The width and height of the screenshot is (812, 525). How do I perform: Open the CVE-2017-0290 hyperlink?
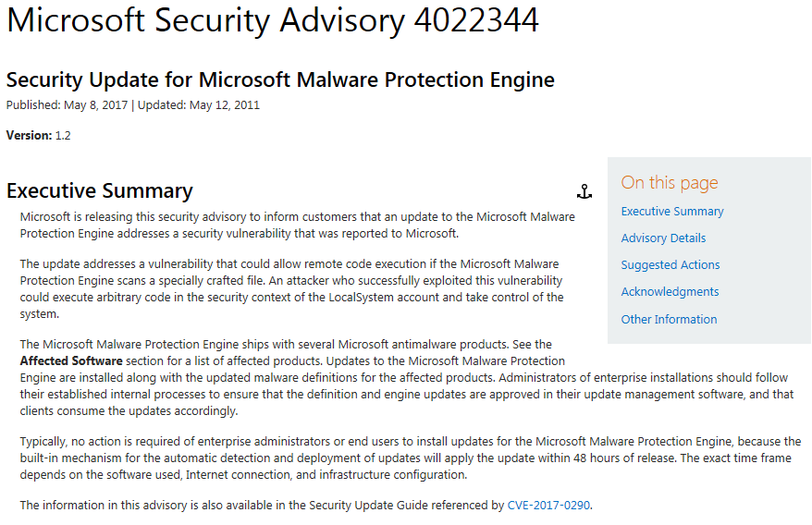point(548,505)
